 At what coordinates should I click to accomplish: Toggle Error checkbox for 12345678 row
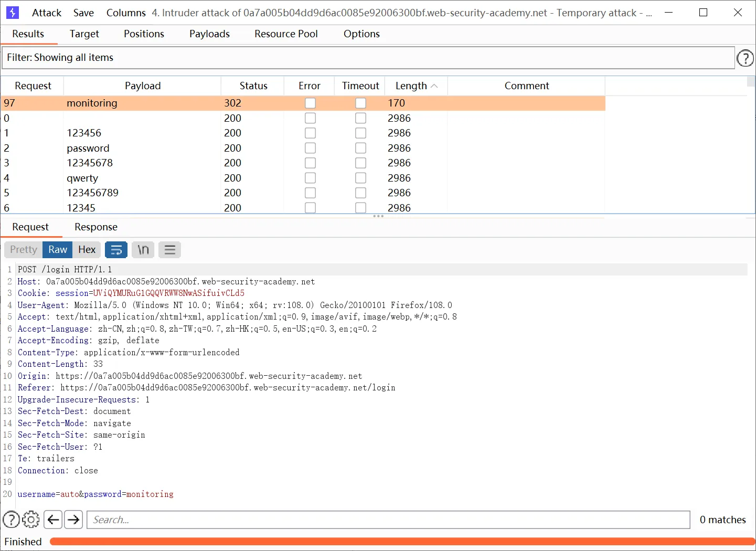pos(310,163)
